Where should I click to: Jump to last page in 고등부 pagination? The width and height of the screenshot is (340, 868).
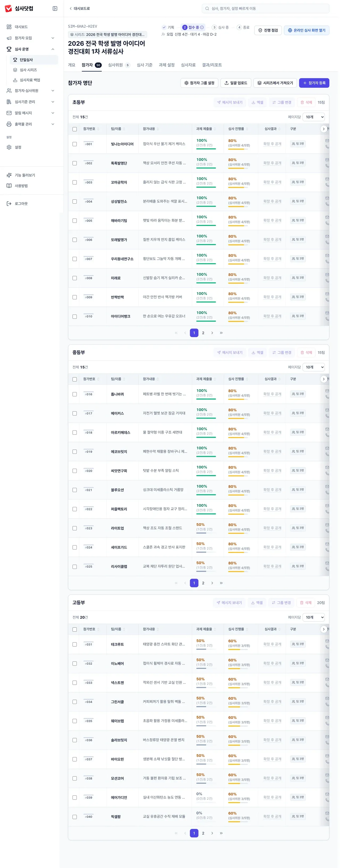tap(221, 833)
